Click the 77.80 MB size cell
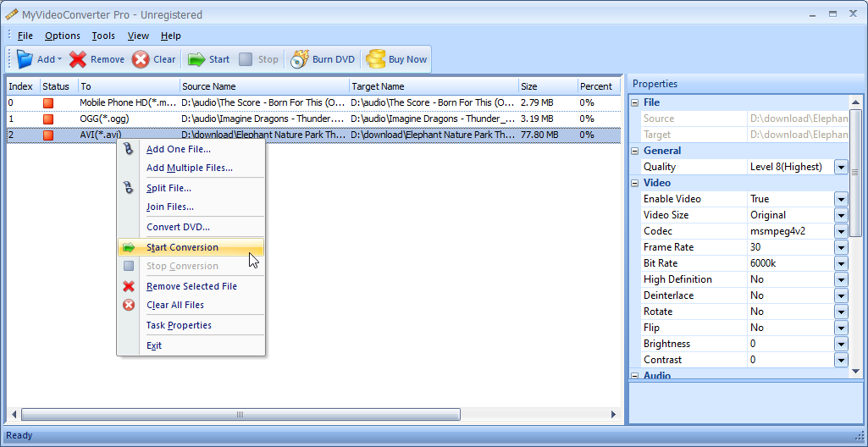 pos(548,135)
